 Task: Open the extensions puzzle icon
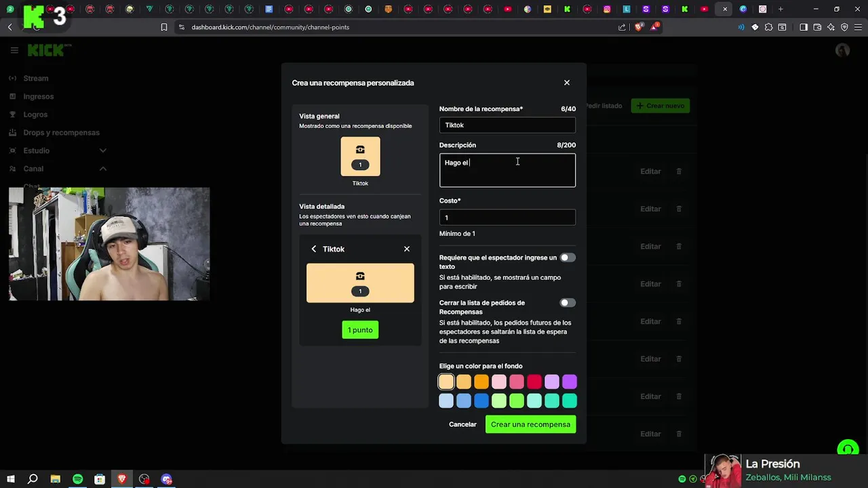(768, 27)
